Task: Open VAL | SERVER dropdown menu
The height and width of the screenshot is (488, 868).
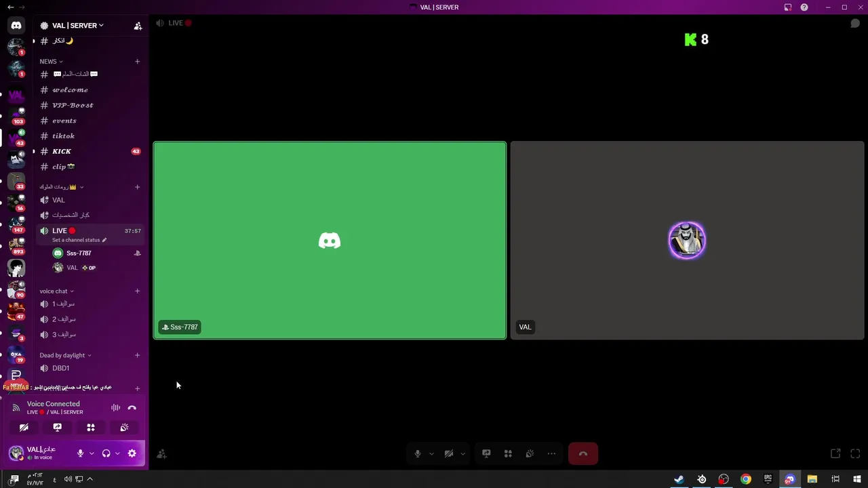Action: point(77,26)
